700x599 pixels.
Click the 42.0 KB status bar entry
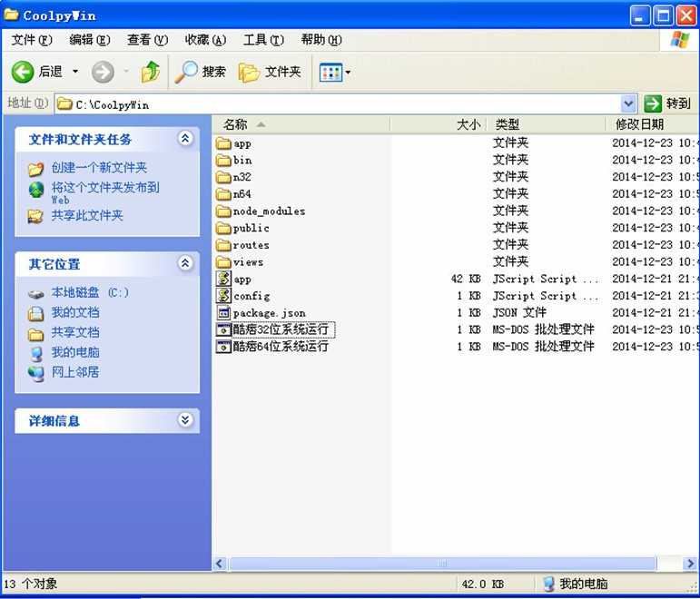coord(483,584)
